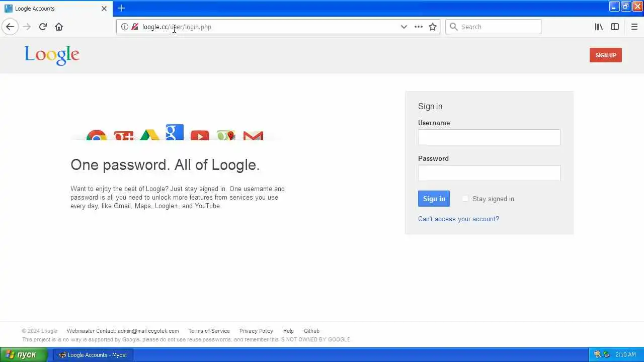Click the admin@mail.cogotek.com contact email
Image resolution: width=644 pixels, height=362 pixels.
coord(148,331)
